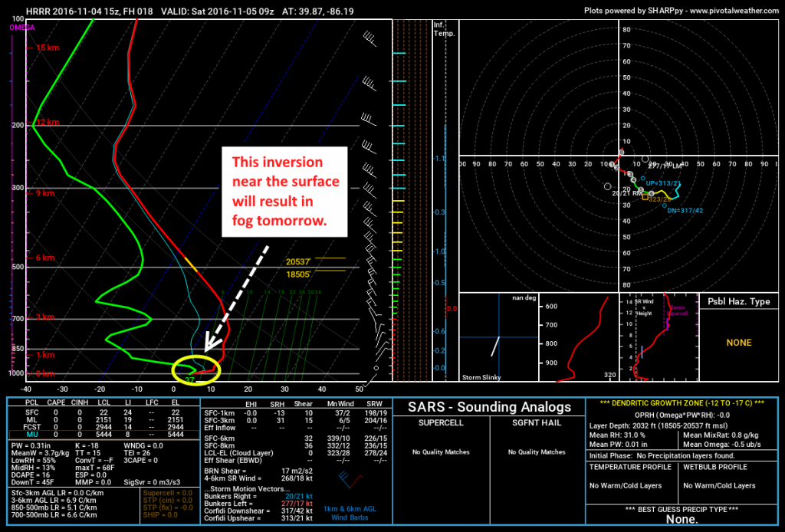The image size is (785, 532).
Task: Click the 'SGFNT HAIL' analog column header
Action: 537,423
